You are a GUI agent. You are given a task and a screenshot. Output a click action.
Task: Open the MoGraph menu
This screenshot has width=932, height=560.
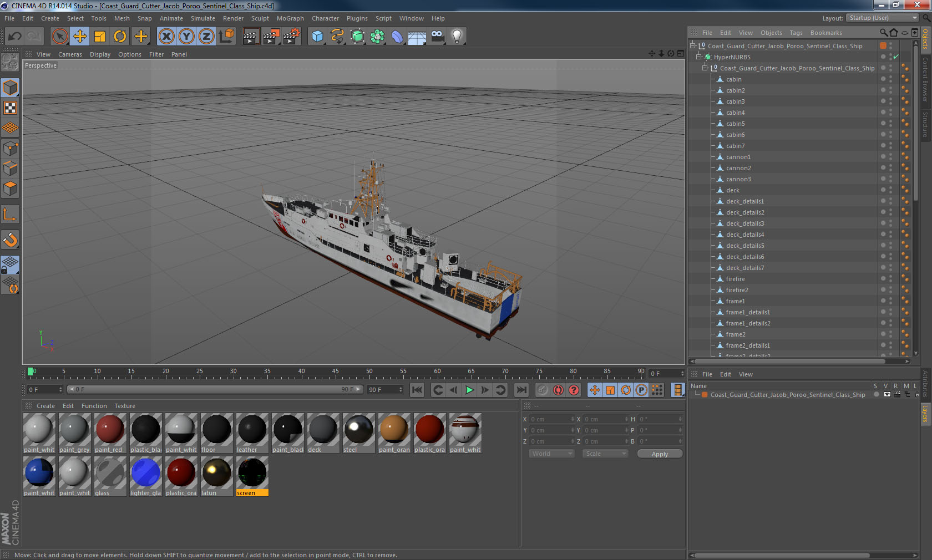click(290, 18)
